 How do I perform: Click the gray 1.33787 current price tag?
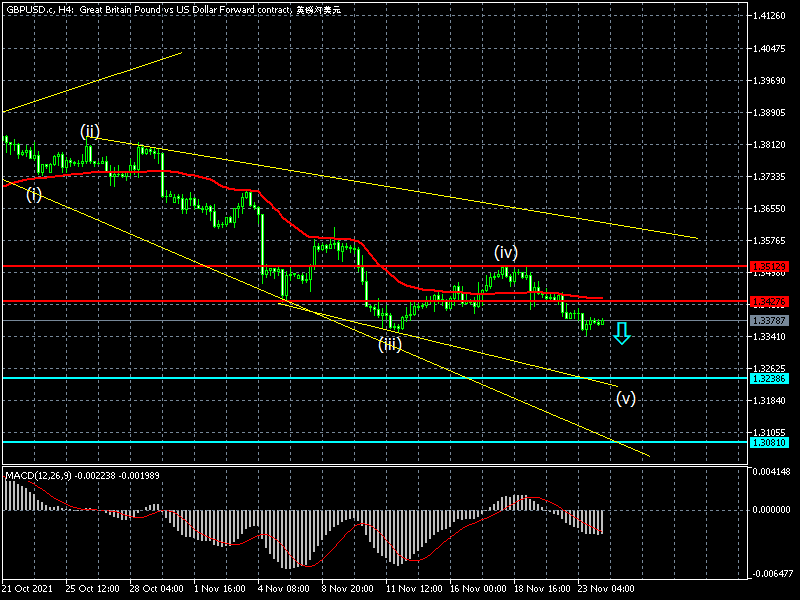tap(769, 321)
